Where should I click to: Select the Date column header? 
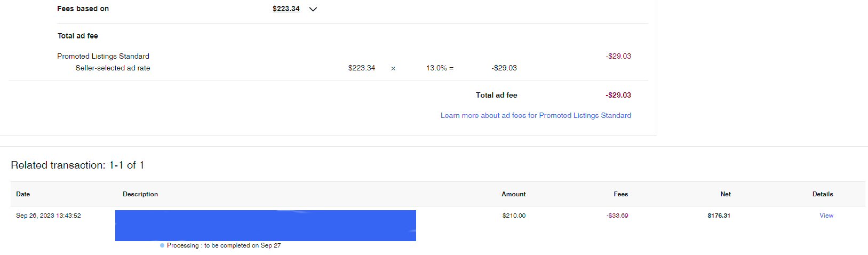point(23,194)
